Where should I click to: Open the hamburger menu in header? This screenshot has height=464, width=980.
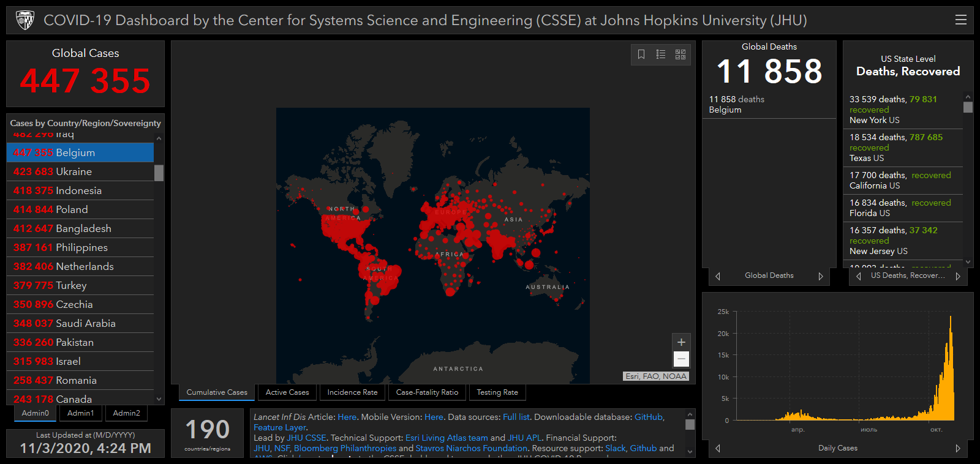click(960, 20)
